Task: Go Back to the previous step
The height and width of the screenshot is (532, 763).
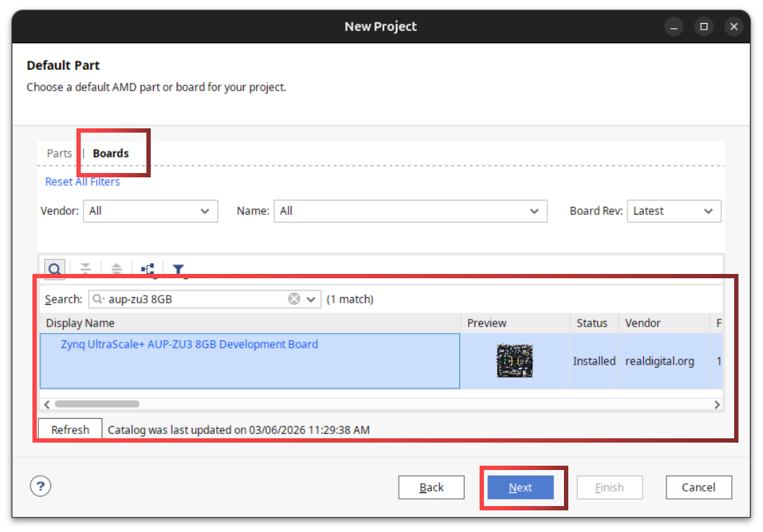Action: coord(431,487)
